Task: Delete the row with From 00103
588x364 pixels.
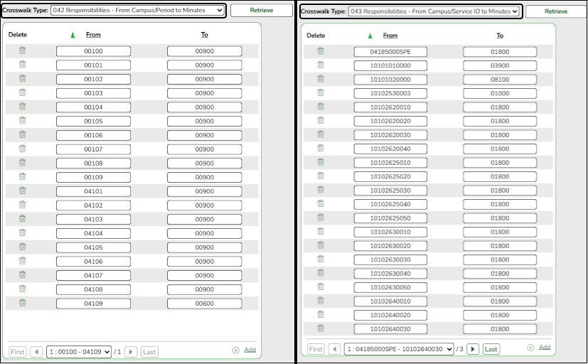Action: 23,92
